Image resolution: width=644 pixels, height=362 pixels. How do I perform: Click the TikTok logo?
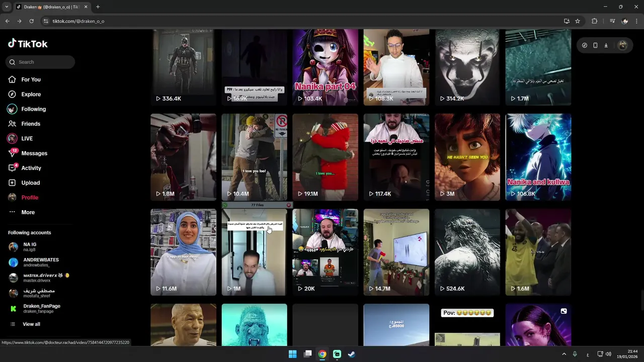pyautogui.click(x=28, y=44)
